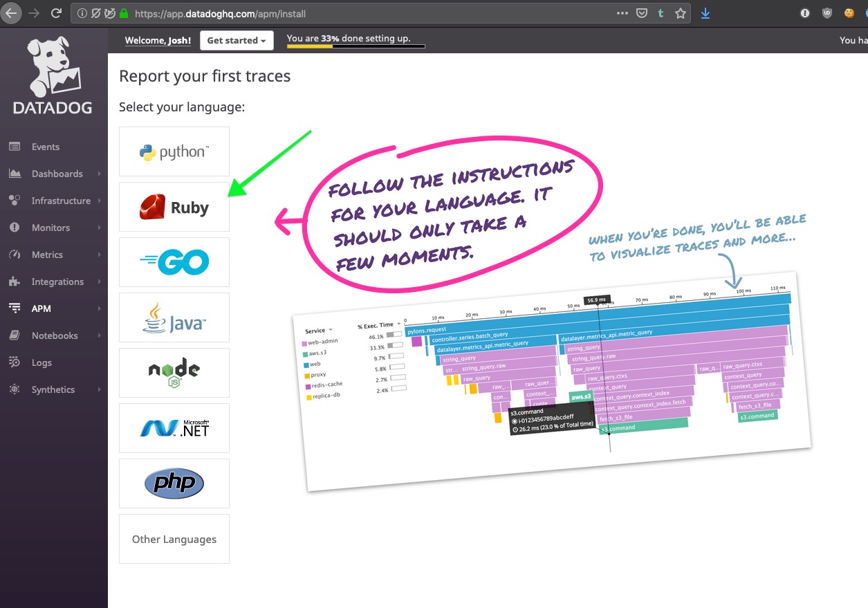This screenshot has width=868, height=608.
Task: Click the round extension icon left of uBlock
Action: [x=805, y=13]
